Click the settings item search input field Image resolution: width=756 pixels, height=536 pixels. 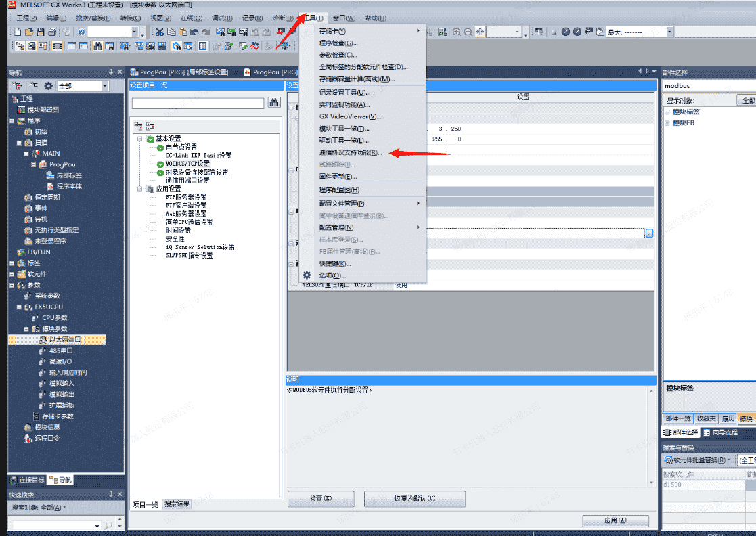pyautogui.click(x=198, y=104)
